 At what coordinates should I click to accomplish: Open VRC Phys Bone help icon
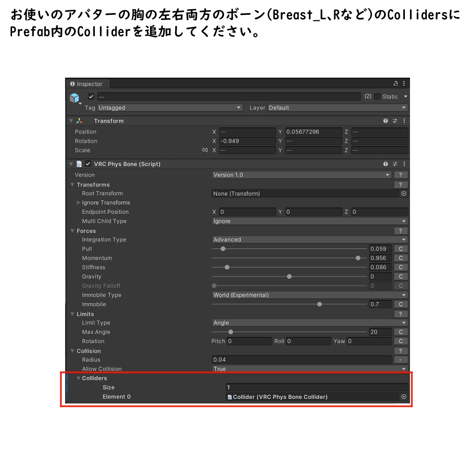pos(385,164)
